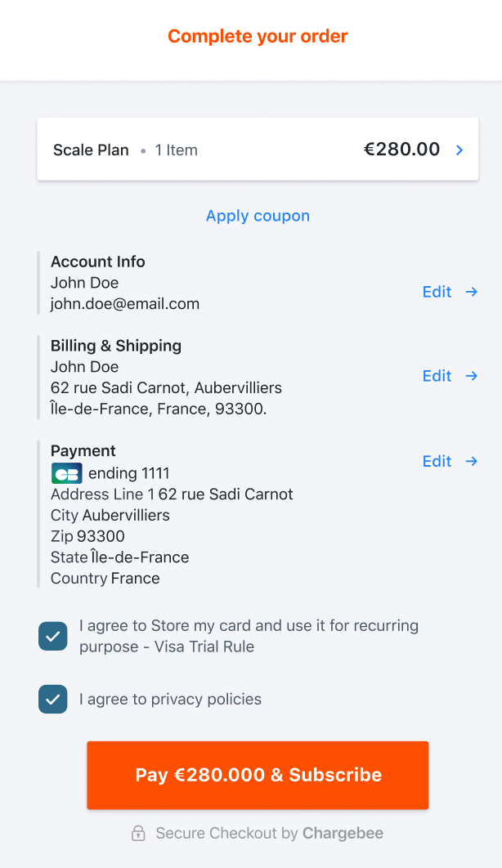Open the Apply coupon link
502x868 pixels.
(x=258, y=216)
